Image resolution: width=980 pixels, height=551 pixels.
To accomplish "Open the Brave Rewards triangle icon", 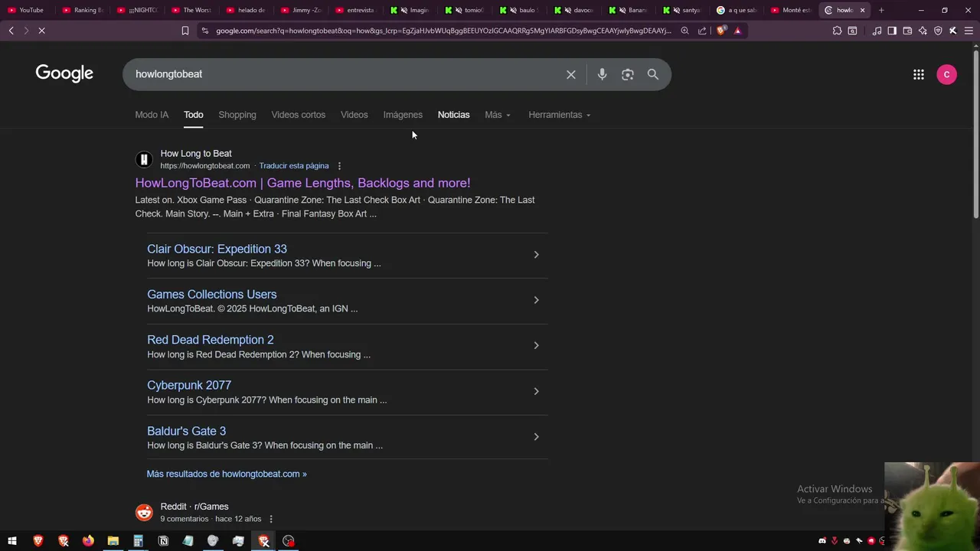I will [x=737, y=31].
